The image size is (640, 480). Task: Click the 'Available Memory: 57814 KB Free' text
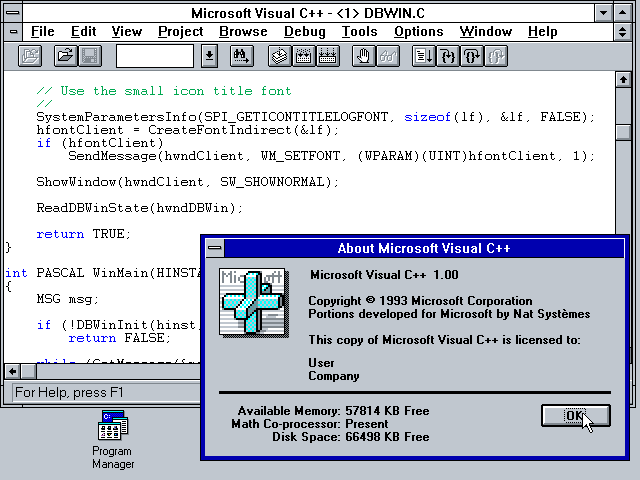click(x=333, y=411)
